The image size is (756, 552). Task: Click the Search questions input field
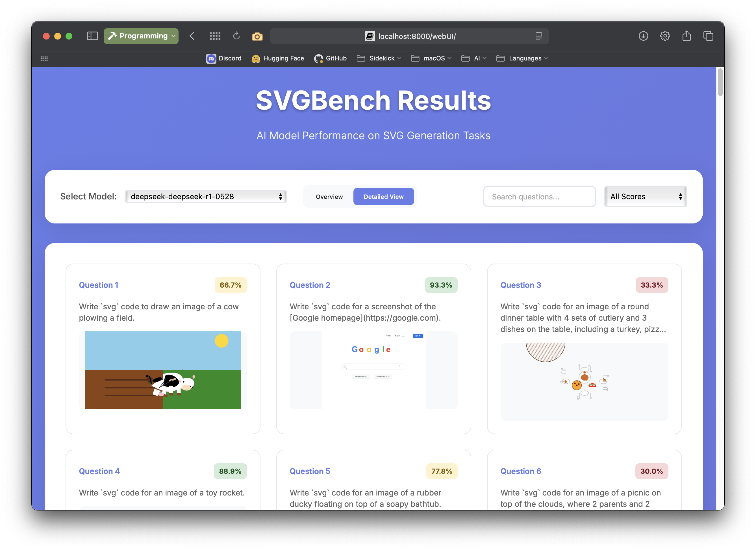coord(540,196)
